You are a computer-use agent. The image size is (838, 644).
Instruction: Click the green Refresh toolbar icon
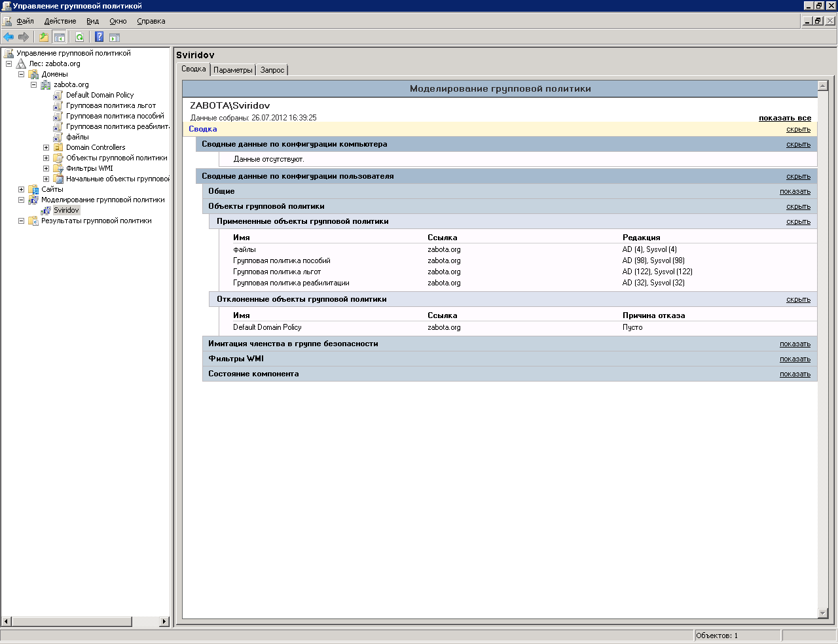click(79, 37)
